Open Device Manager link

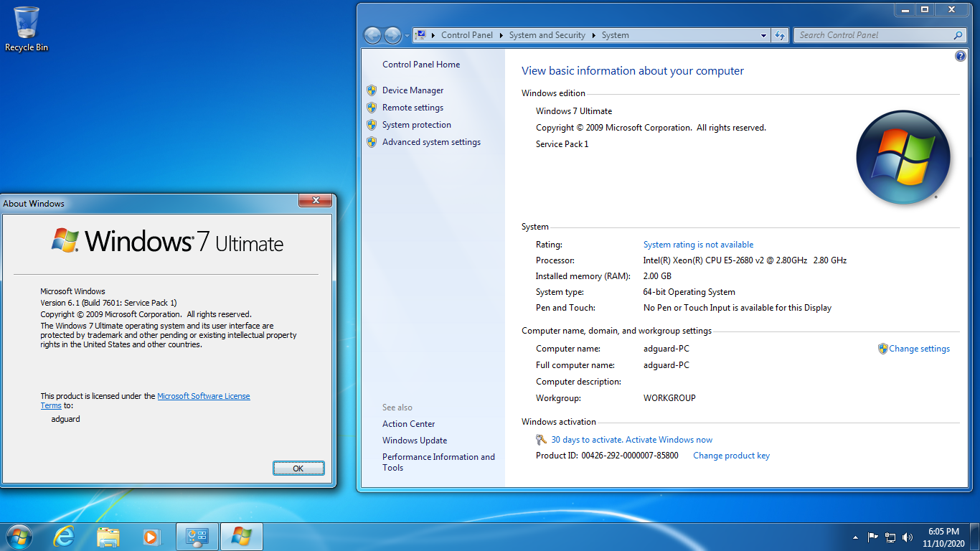click(413, 90)
